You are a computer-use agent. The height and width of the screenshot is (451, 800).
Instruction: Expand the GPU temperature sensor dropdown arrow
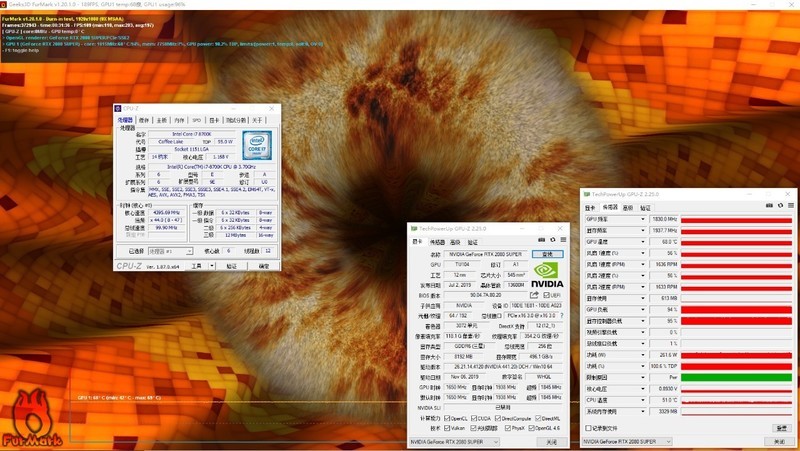click(642, 241)
